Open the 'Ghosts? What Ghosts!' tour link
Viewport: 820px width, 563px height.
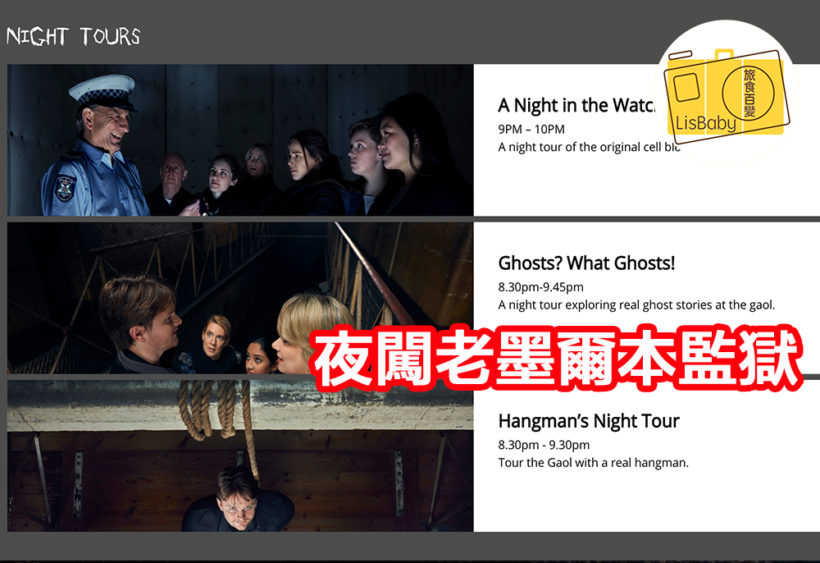tap(586, 263)
